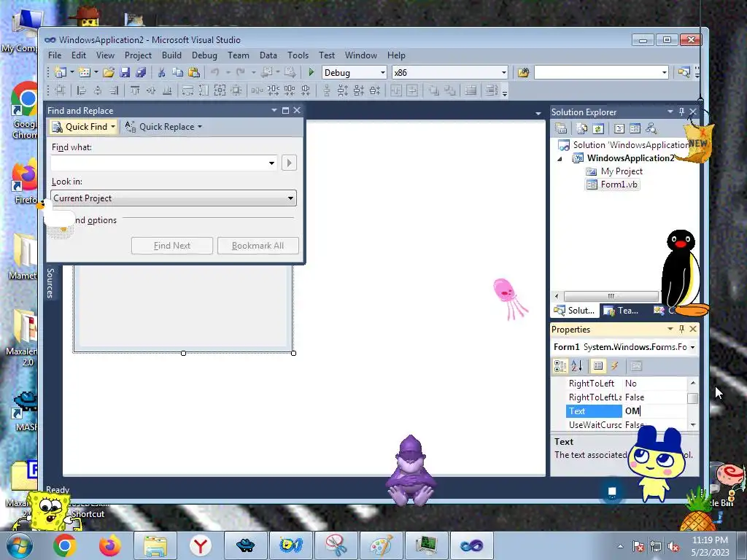
Task: Toggle the Quick Find mode button
Action: pyautogui.click(x=84, y=127)
